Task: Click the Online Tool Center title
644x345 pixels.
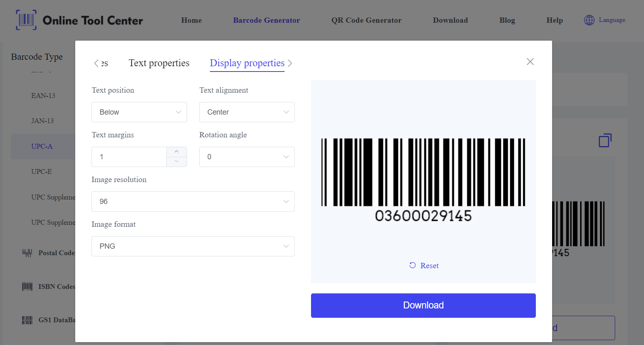Action: 93,20
